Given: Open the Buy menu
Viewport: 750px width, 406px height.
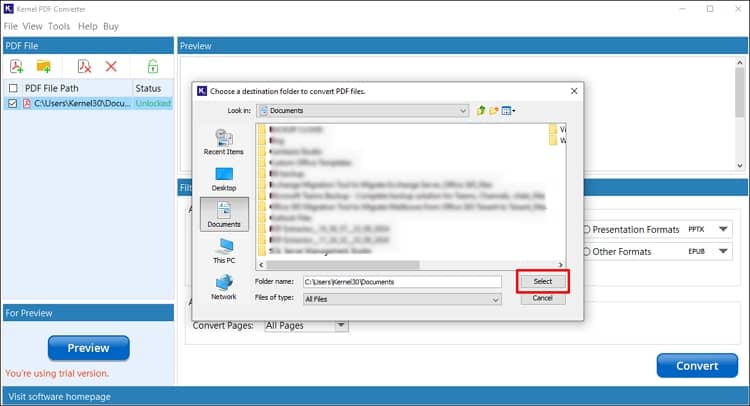Looking at the screenshot, I should click(111, 26).
